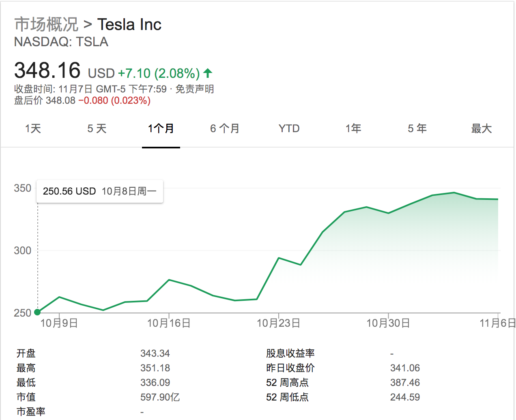
Task: Click the 10月16日 date axis label
Action: tap(169, 323)
